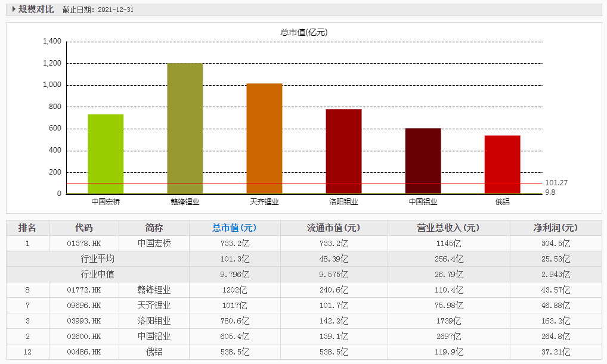Click stock code 03993.HK
The image size is (607, 364).
83,321
